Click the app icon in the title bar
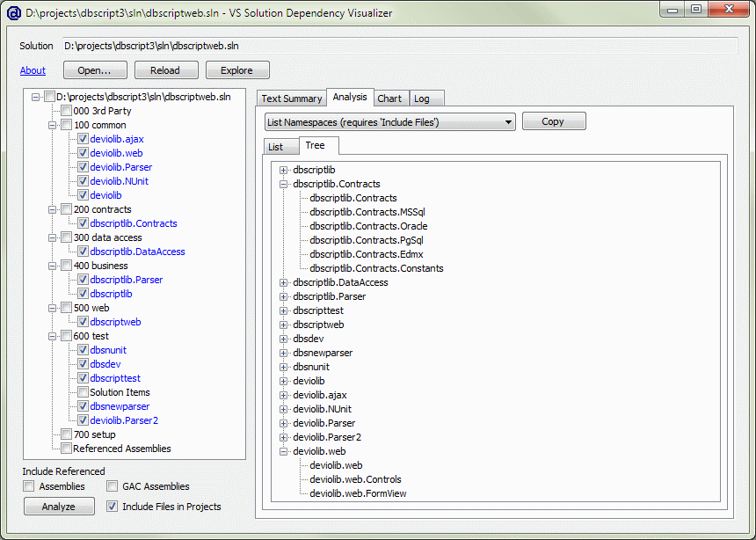The width and height of the screenshot is (756, 540). coord(14,13)
